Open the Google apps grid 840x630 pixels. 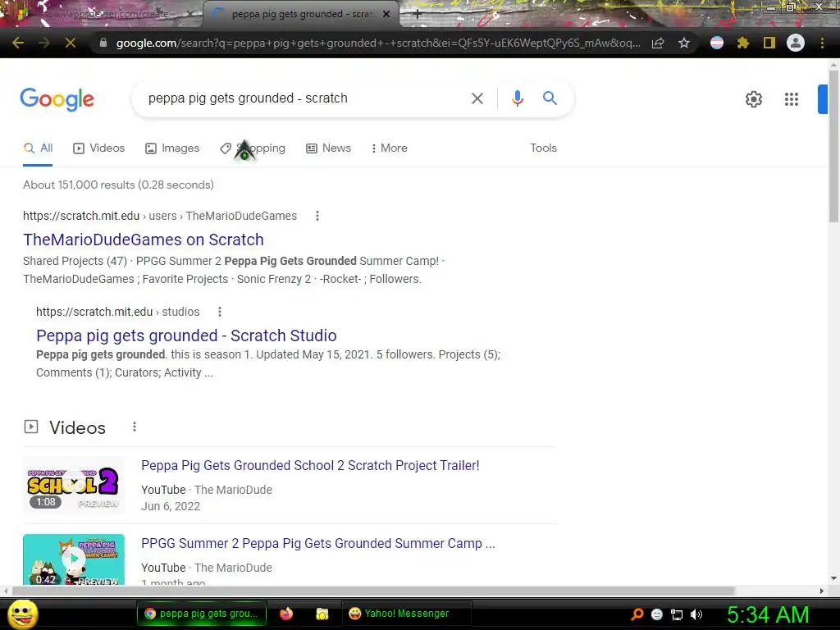[792, 99]
